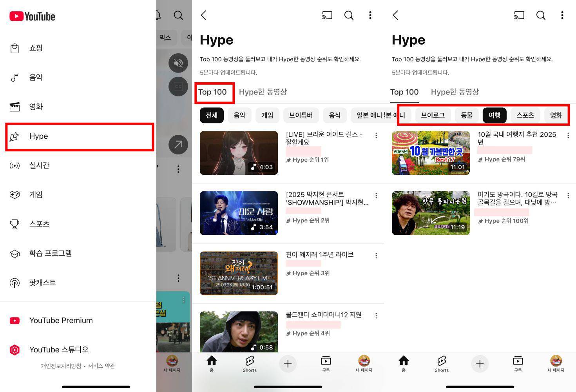Viewport: 576px width, 392px height.
Task: Open 개인정보처리방침 privacy policy link
Action: [x=61, y=366]
